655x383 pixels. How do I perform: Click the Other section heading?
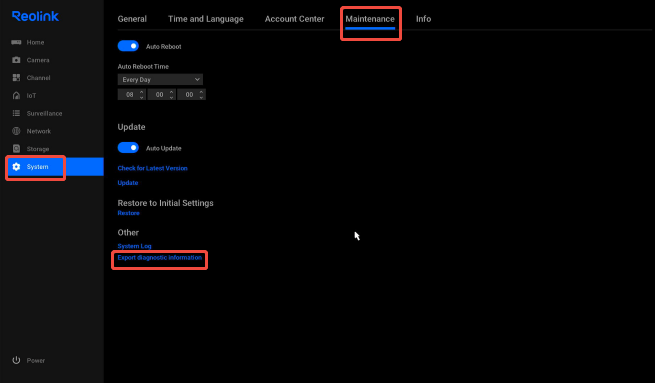coord(128,233)
